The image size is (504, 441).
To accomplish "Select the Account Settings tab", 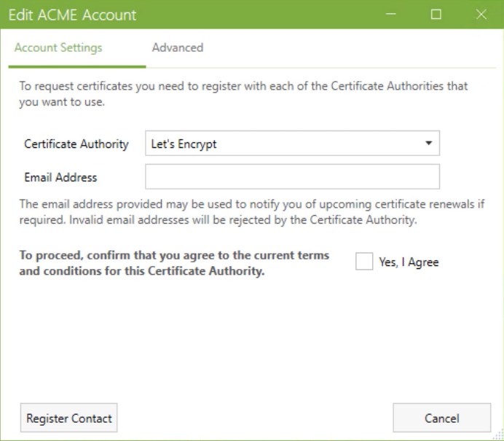I will 58,48.
